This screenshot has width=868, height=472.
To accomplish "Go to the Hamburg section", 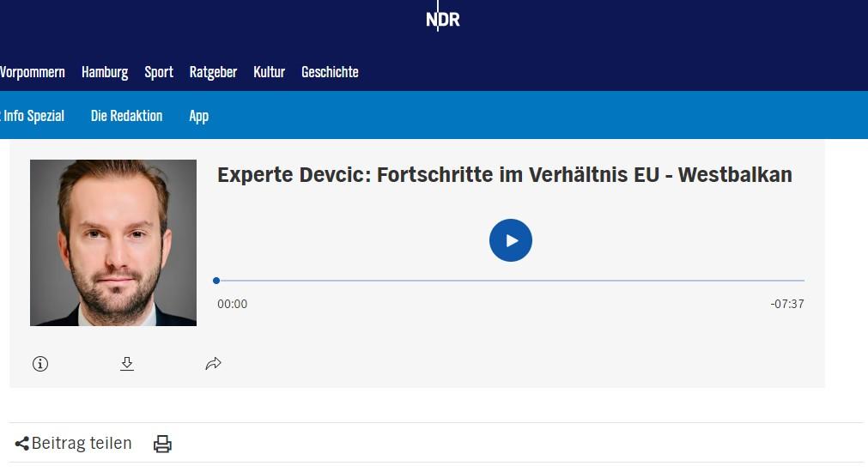I will coord(105,72).
